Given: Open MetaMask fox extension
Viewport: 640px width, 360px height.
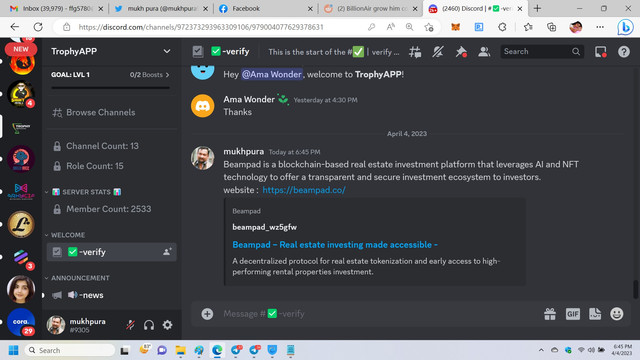Looking at the screenshot, I should coord(456,27).
